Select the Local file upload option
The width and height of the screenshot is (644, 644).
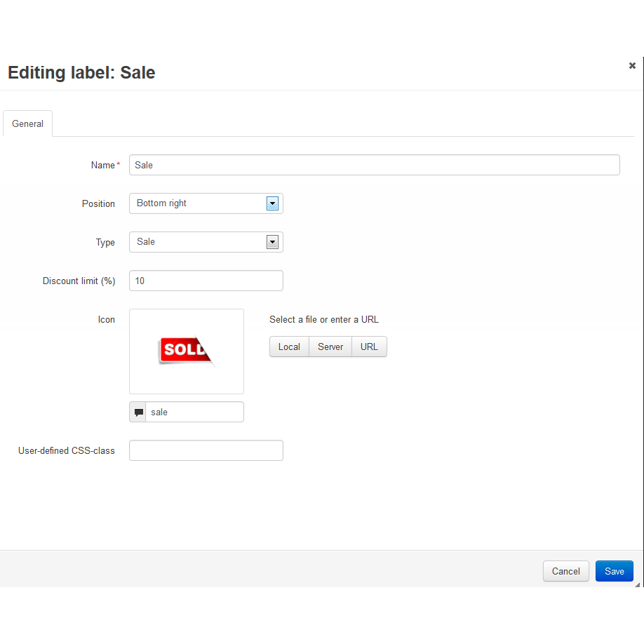click(x=289, y=347)
